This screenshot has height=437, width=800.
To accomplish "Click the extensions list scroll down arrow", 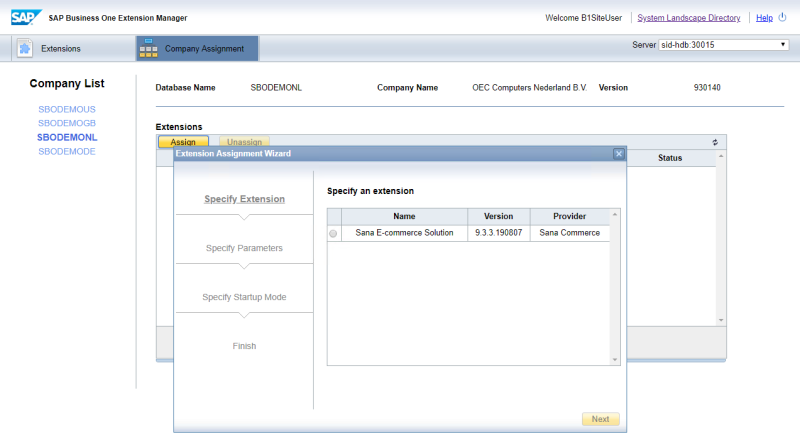I will [x=721, y=320].
